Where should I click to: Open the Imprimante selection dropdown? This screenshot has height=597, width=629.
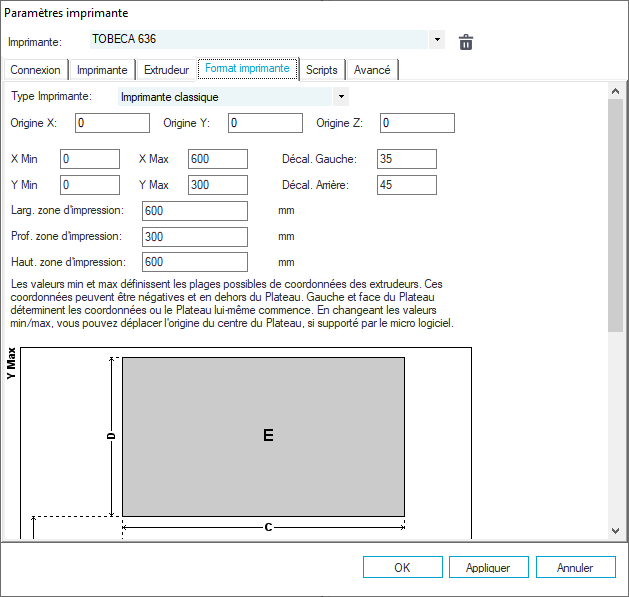point(437,40)
